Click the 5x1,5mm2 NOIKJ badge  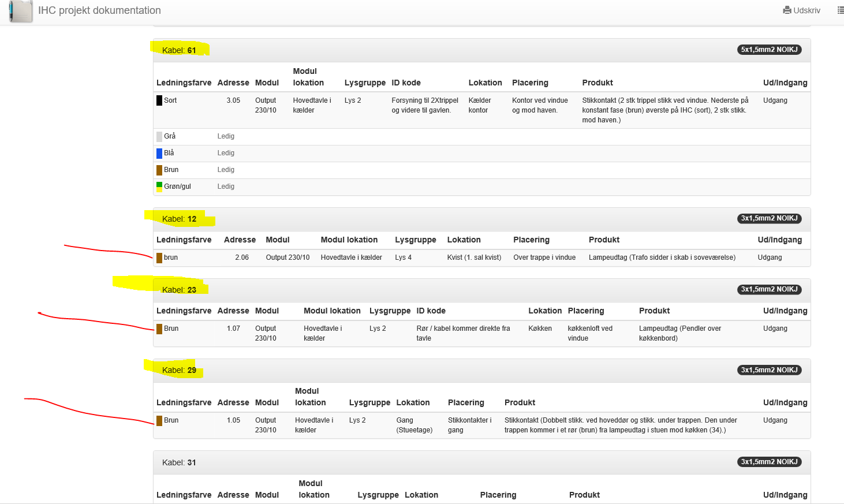click(x=769, y=50)
